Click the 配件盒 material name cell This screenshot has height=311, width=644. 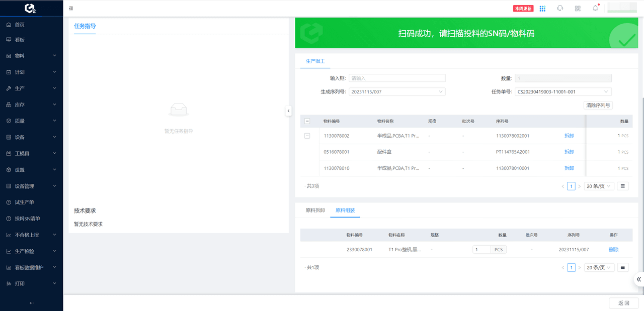click(x=384, y=152)
